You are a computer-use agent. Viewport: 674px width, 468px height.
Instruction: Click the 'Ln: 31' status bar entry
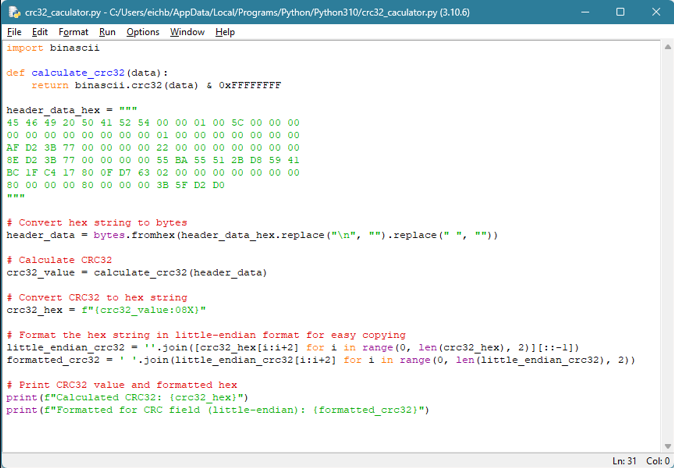point(624,461)
